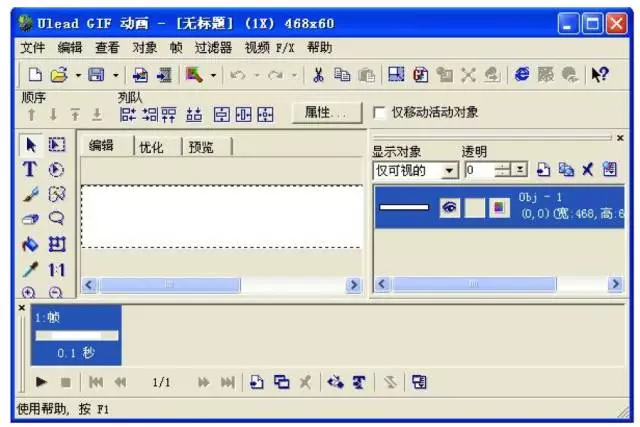Image resolution: width=640 pixels, height=427 pixels.
Task: Delete object with X icon in object panel
Action: (587, 169)
